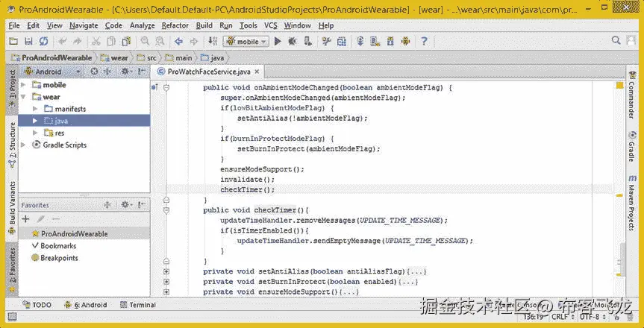Open the Maven Projects side tab
The width and height of the screenshot is (644, 328).
coord(631,203)
